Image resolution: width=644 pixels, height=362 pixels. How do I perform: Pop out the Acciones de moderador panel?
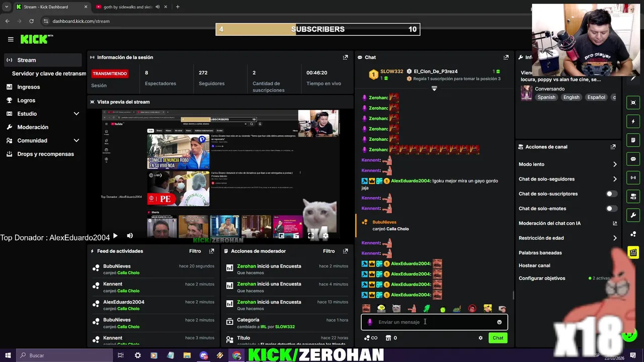pos(345,251)
